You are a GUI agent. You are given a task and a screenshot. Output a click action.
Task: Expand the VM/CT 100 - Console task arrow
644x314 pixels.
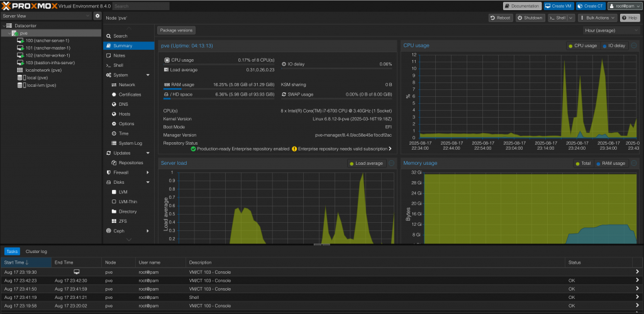(x=637, y=306)
